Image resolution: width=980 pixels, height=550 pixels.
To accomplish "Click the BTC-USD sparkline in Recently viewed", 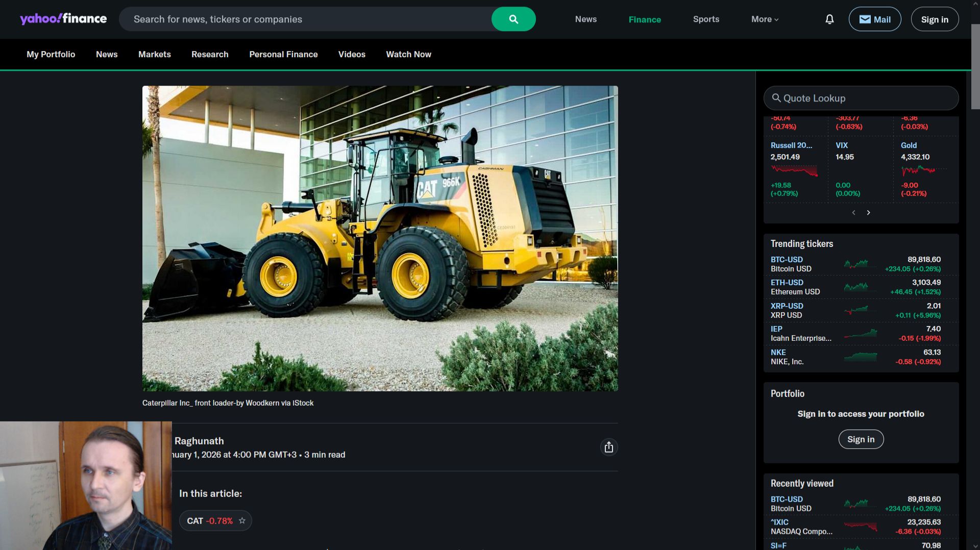I will (860, 504).
